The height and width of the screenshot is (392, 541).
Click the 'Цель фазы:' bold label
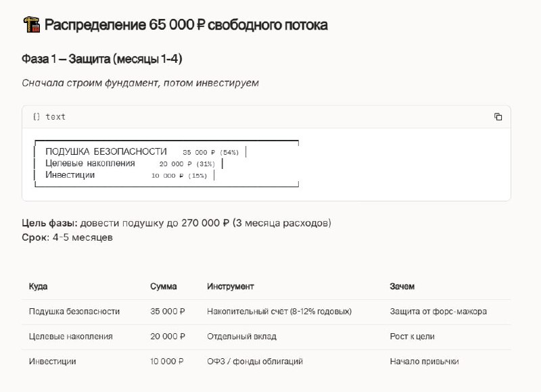tap(49, 223)
